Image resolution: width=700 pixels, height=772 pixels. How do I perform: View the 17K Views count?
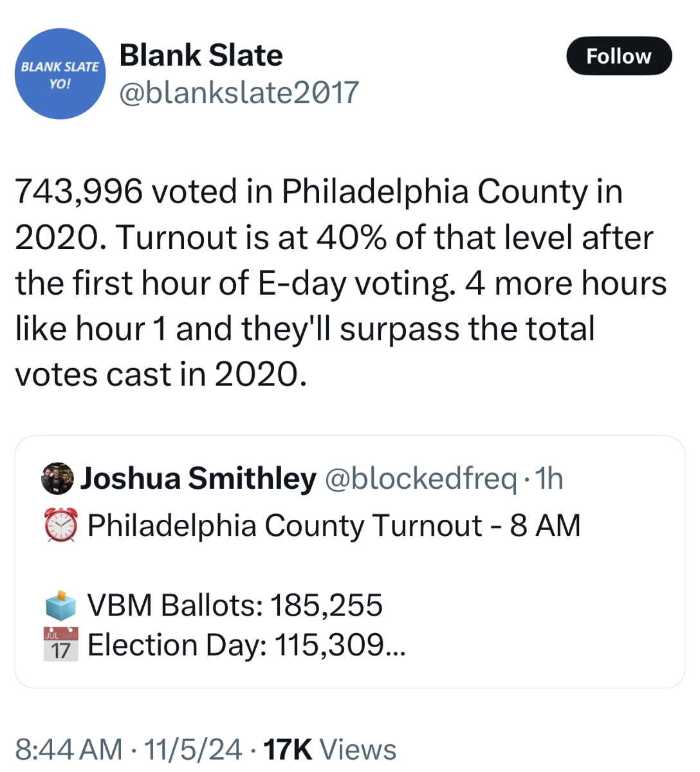click(330, 749)
